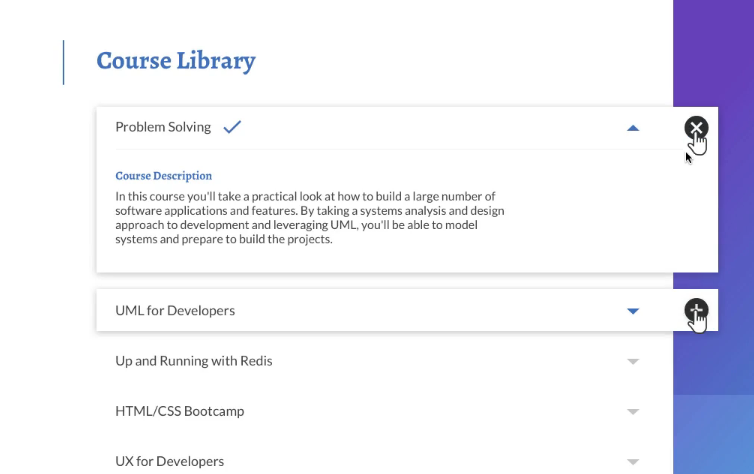
Task: Click the black X circle beside Problem Solving
Action: click(x=696, y=127)
